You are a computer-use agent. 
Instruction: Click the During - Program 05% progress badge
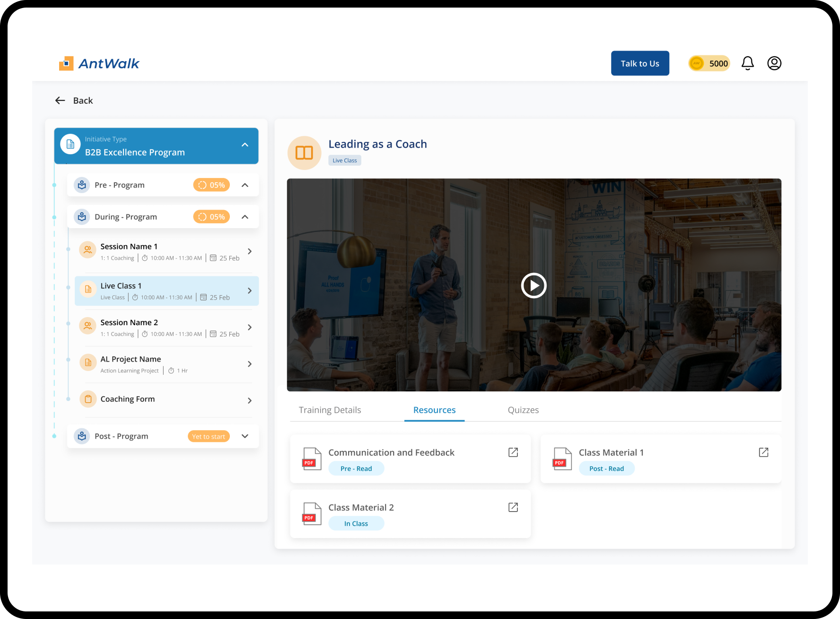point(211,217)
